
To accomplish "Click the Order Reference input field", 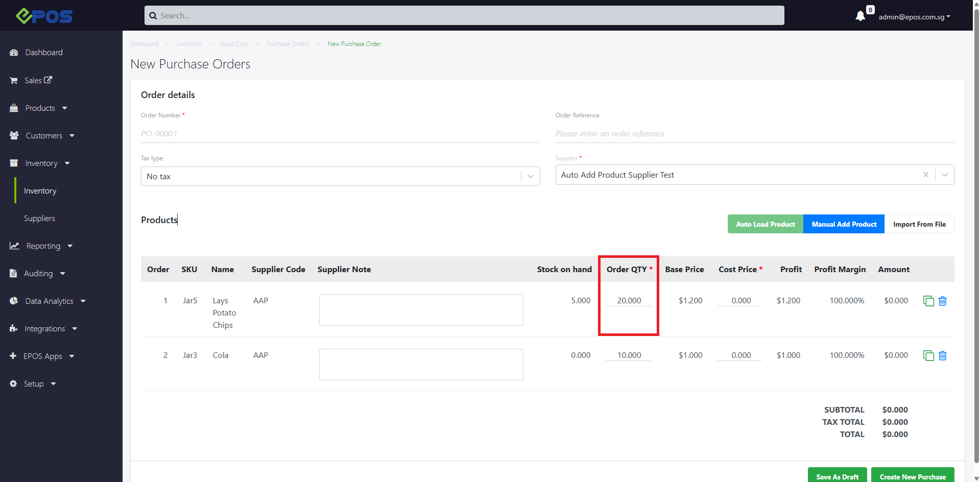I will coord(754,134).
